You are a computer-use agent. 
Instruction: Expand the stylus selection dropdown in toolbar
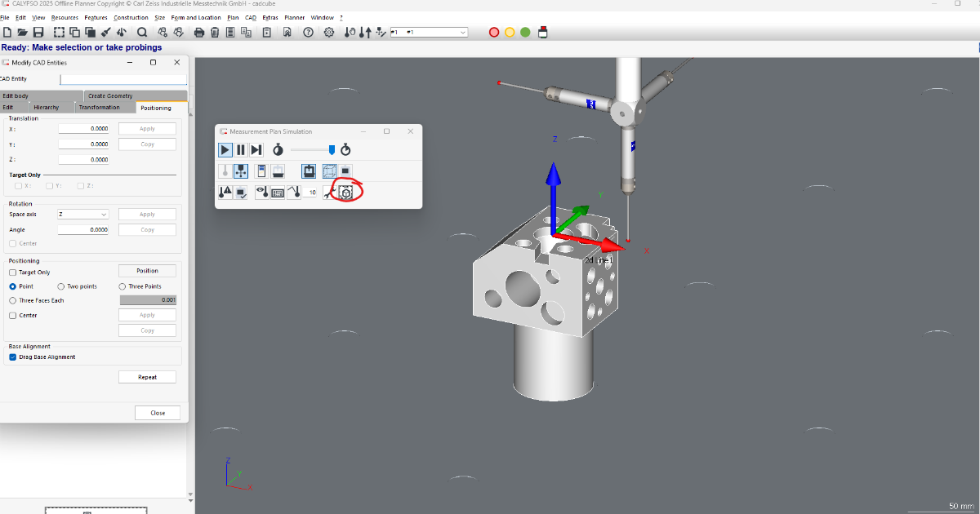click(463, 33)
